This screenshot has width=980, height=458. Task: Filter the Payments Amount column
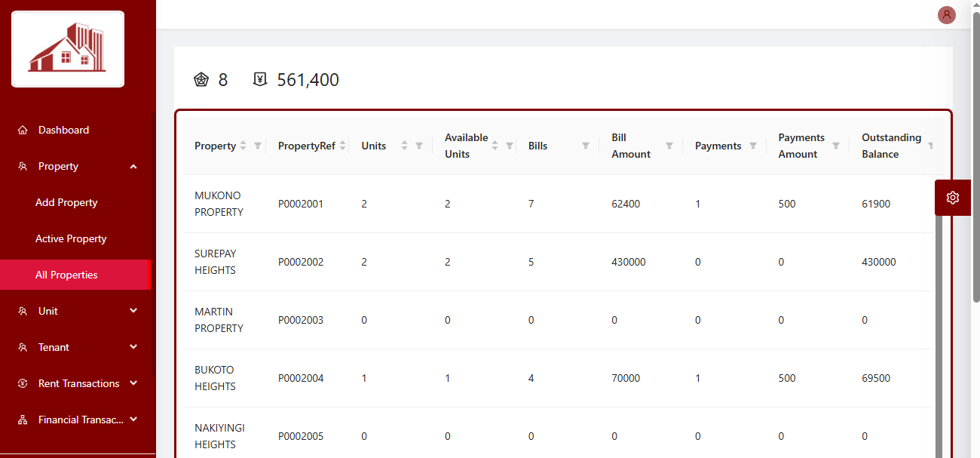(x=836, y=146)
